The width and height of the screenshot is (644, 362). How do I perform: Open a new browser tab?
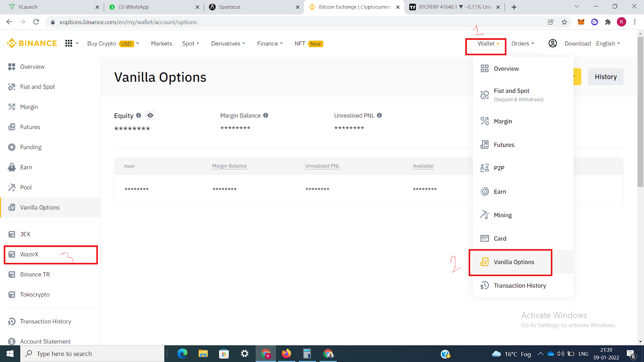click(514, 7)
